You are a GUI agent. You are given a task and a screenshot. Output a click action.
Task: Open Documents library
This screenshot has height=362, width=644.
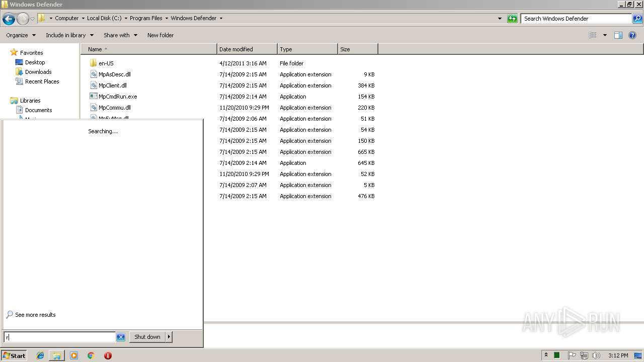click(x=38, y=110)
